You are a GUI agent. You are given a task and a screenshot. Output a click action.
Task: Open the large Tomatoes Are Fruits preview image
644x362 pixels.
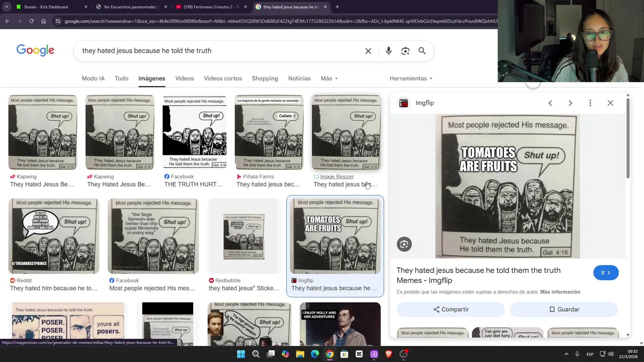tap(508, 187)
